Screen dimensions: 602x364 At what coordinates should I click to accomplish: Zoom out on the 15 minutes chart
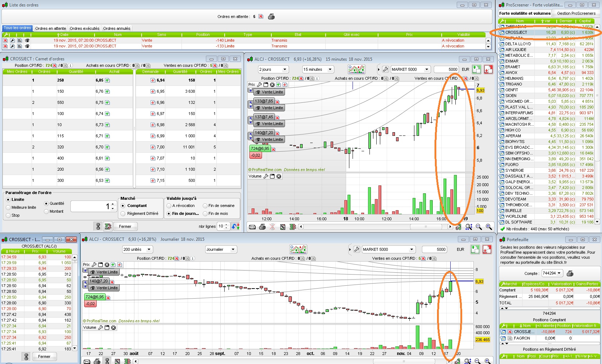pyautogui.click(x=479, y=227)
